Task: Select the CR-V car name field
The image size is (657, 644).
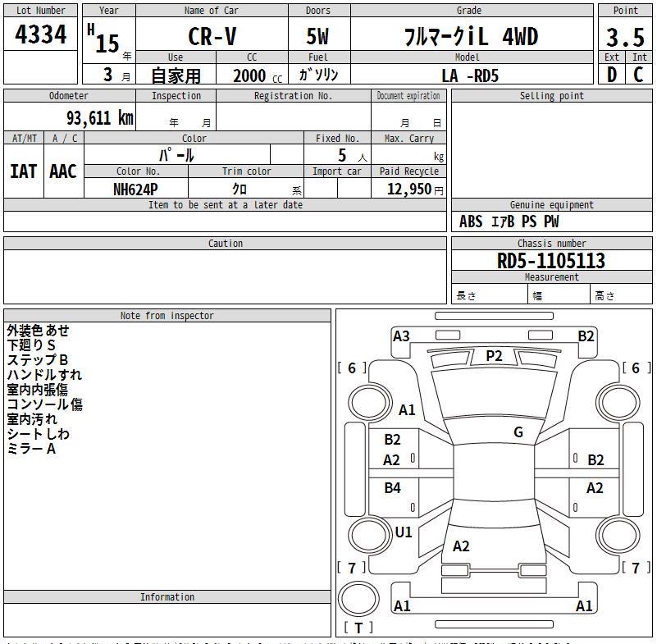Action: pos(212,37)
